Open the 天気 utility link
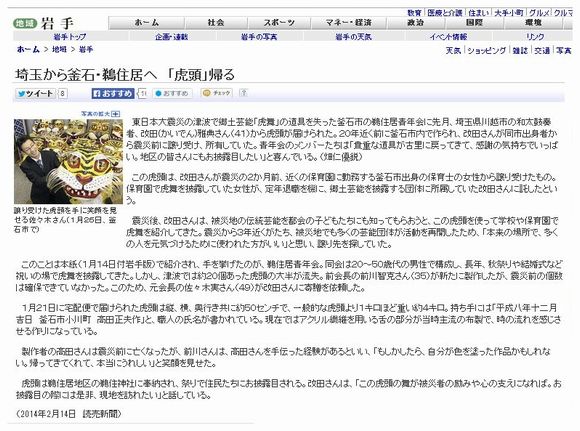The height and width of the screenshot is (431, 580). [453, 50]
